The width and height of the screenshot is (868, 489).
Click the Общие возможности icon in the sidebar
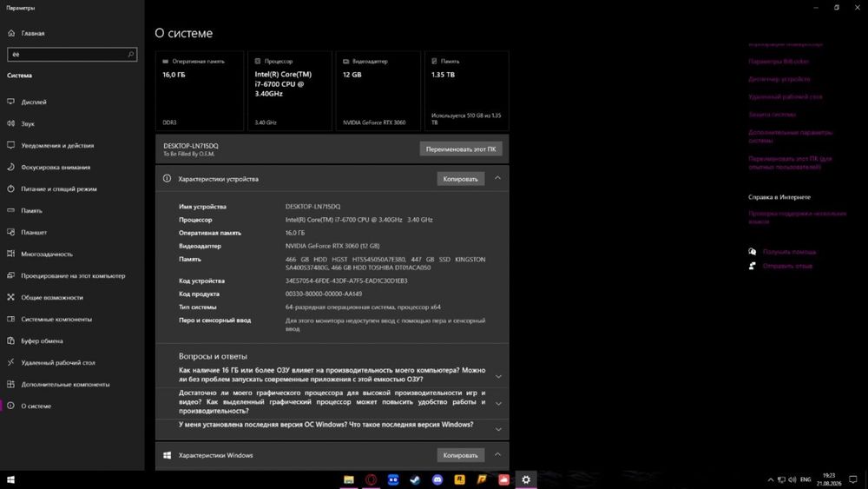click(10, 297)
